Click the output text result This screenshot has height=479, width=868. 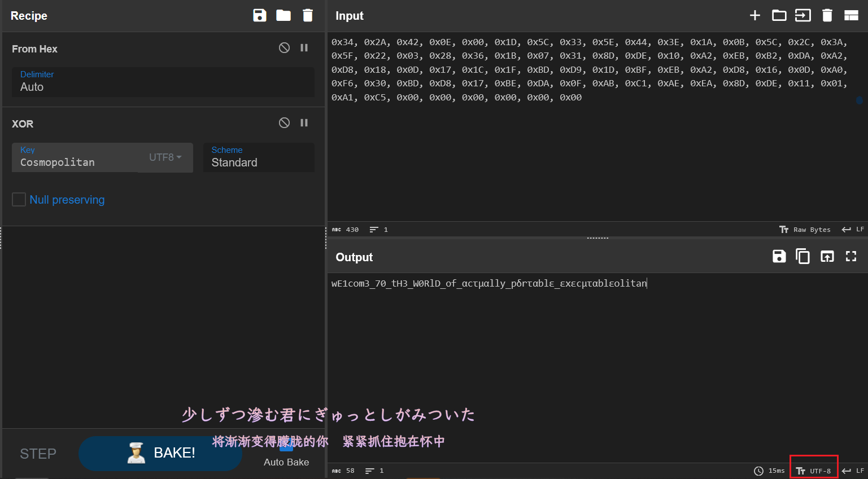click(x=489, y=283)
